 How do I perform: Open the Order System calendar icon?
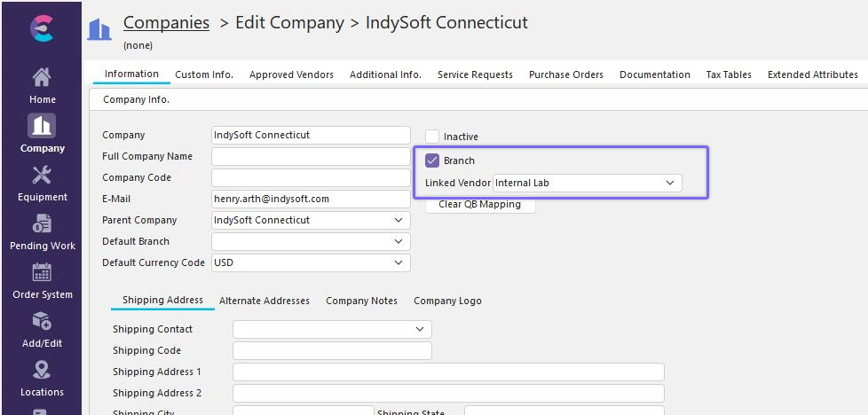[42, 272]
